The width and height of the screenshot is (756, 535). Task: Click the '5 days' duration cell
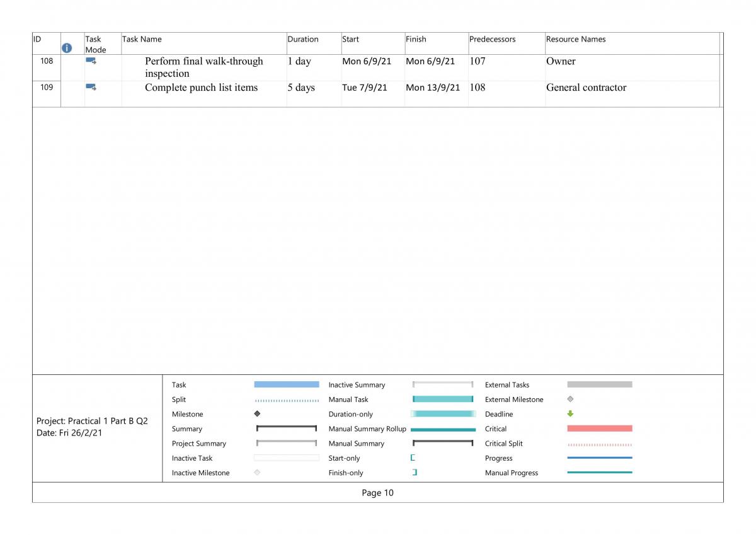[x=314, y=94]
